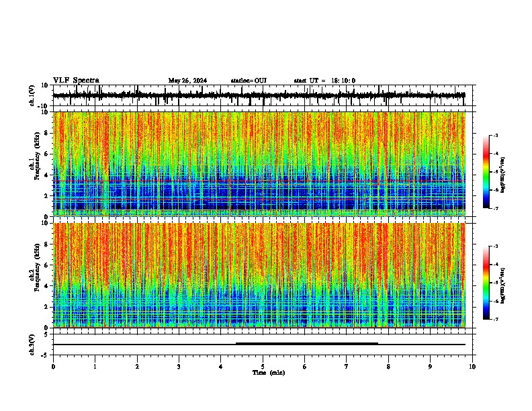532x411 pixels.
Task: Click time axis tick label "1"
Action: click(x=95, y=367)
